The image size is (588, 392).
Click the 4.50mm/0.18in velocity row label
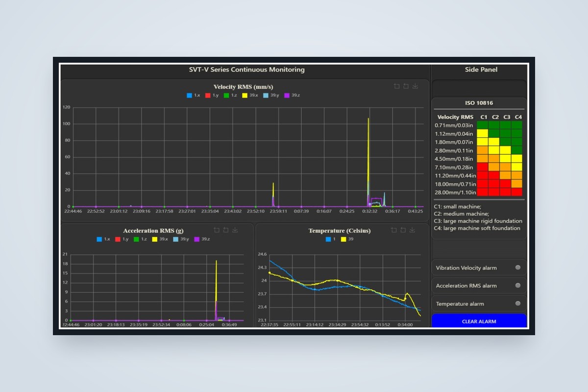pyautogui.click(x=454, y=159)
